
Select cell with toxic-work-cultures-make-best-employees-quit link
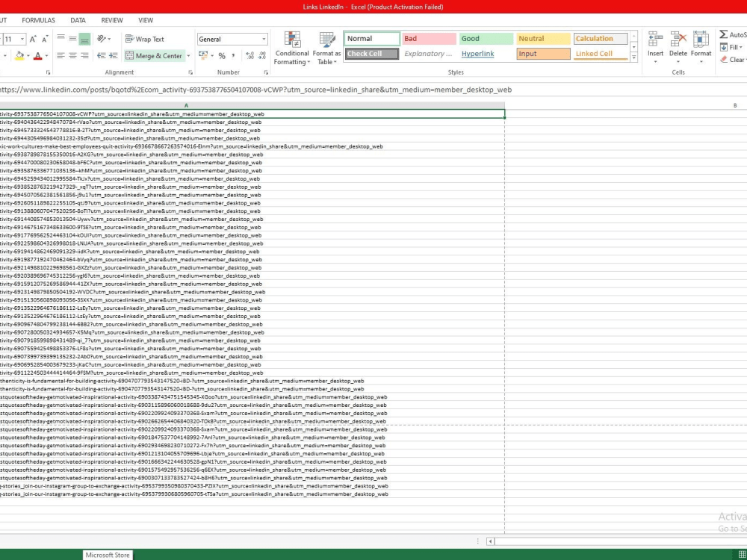pyautogui.click(x=252, y=146)
